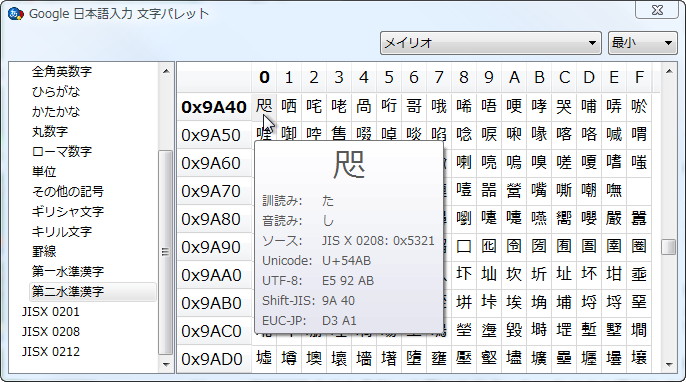686x382 pixels.
Task: Select ローマ数字 category
Action: click(62, 151)
